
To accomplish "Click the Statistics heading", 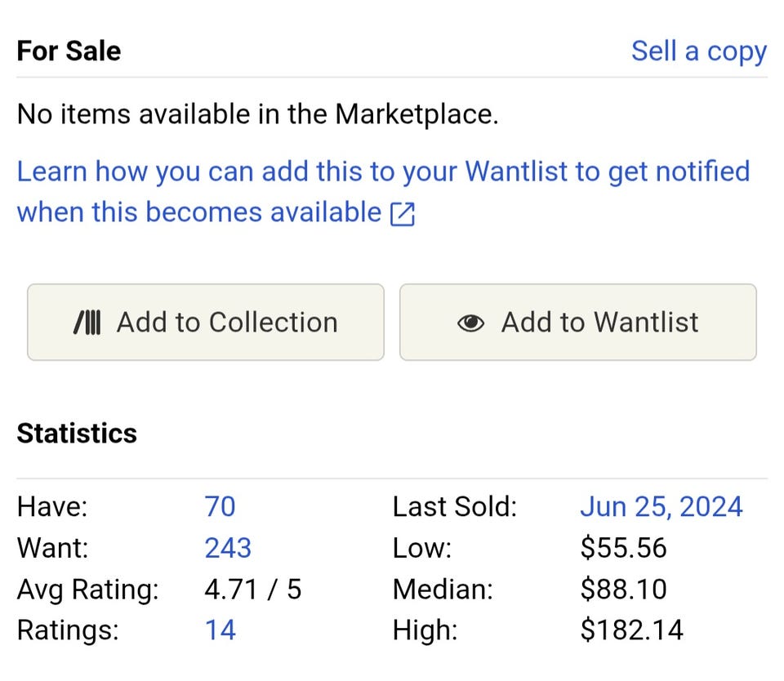I will [77, 433].
